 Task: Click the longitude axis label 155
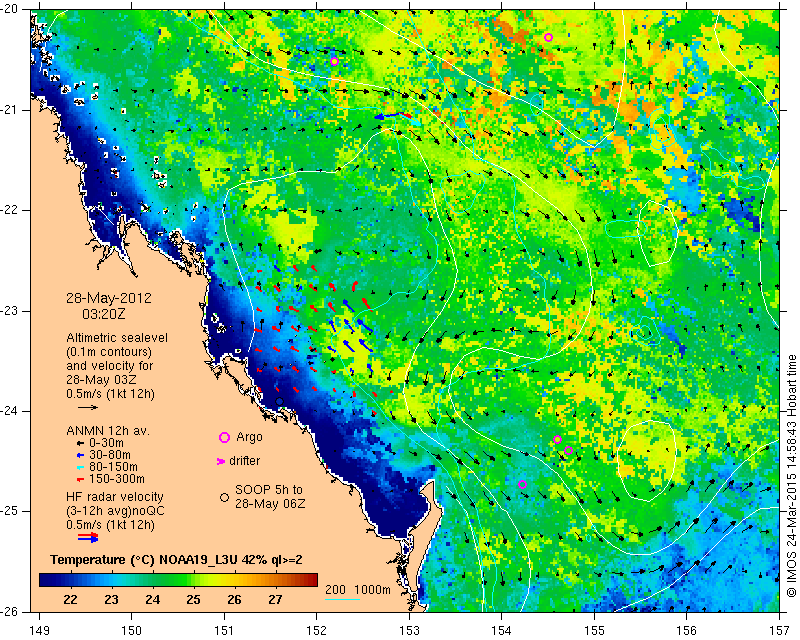click(x=594, y=631)
